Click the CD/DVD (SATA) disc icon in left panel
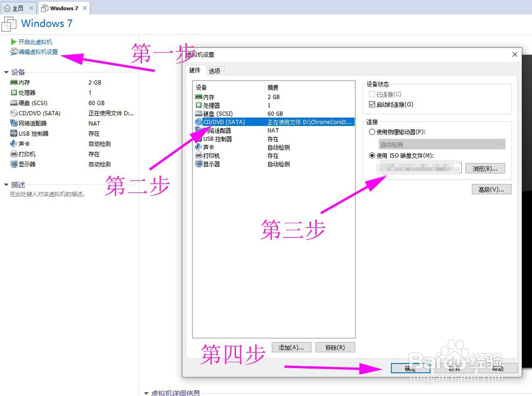 (14, 113)
